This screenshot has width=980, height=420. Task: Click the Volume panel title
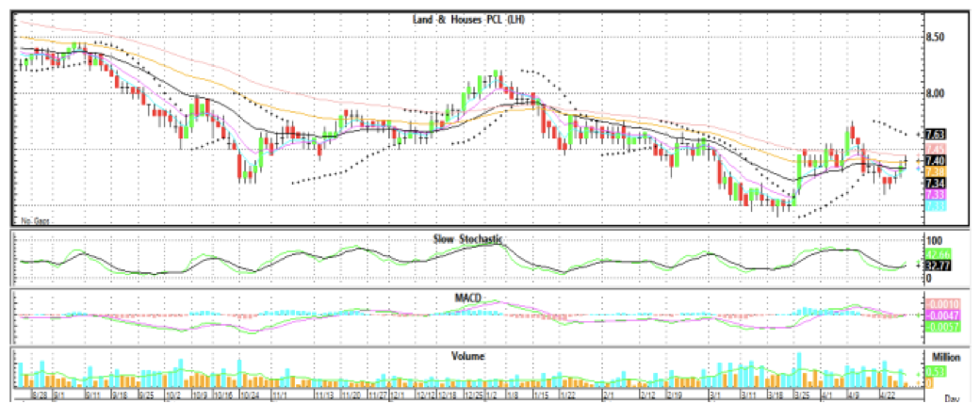(470, 356)
